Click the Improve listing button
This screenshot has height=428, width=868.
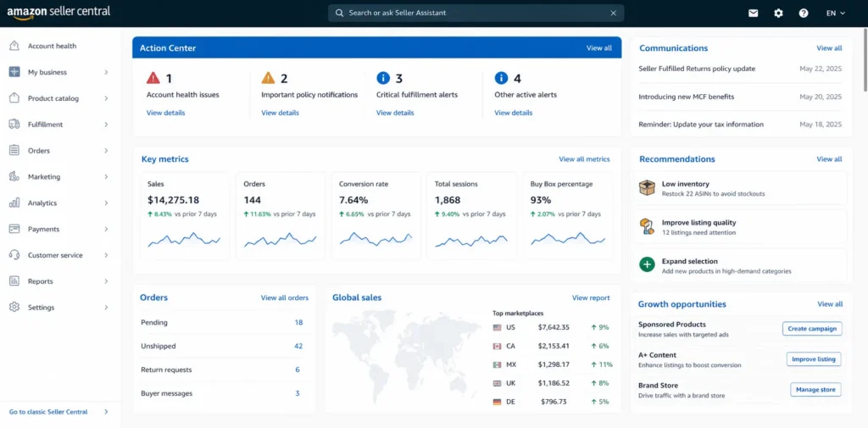click(814, 359)
